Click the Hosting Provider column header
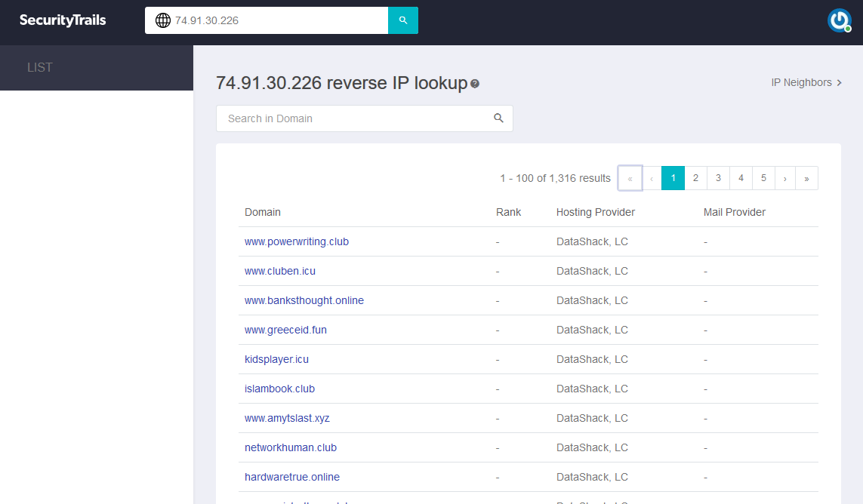 596,212
